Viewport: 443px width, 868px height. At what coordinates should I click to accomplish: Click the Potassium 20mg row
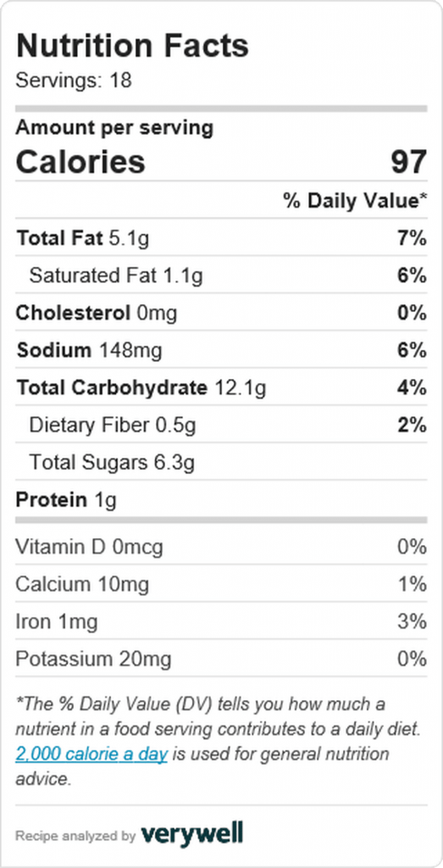click(x=221, y=659)
